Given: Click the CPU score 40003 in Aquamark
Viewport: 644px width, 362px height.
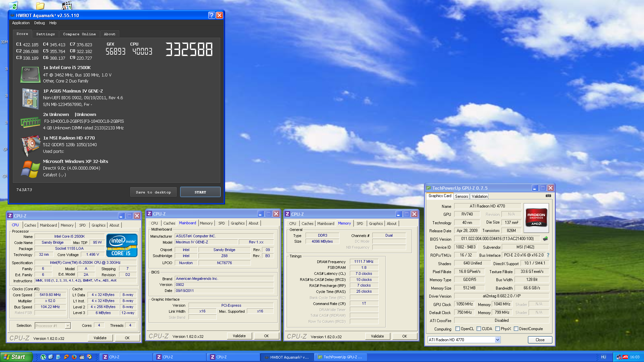Looking at the screenshot, I should (x=142, y=51).
